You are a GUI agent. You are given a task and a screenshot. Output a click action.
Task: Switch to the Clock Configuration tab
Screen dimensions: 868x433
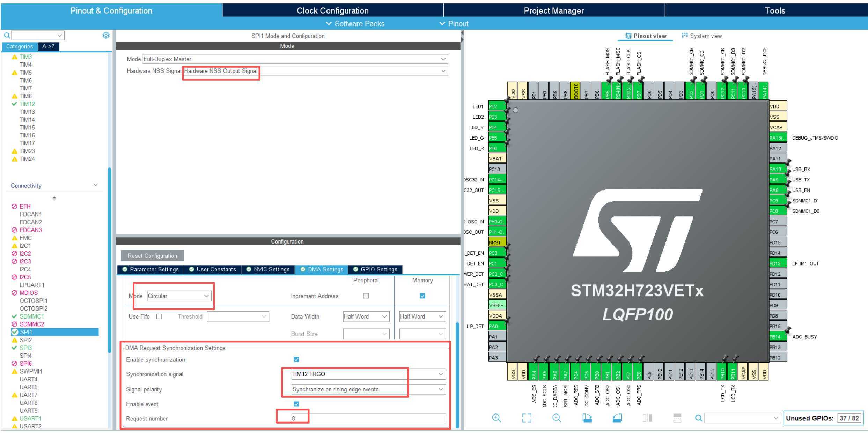[x=333, y=10]
